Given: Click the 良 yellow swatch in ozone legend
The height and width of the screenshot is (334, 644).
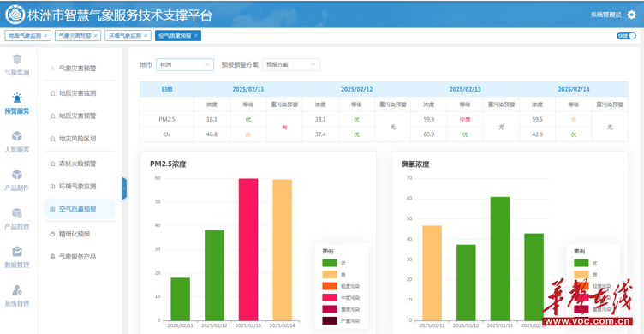Looking at the screenshot, I should (x=581, y=274).
